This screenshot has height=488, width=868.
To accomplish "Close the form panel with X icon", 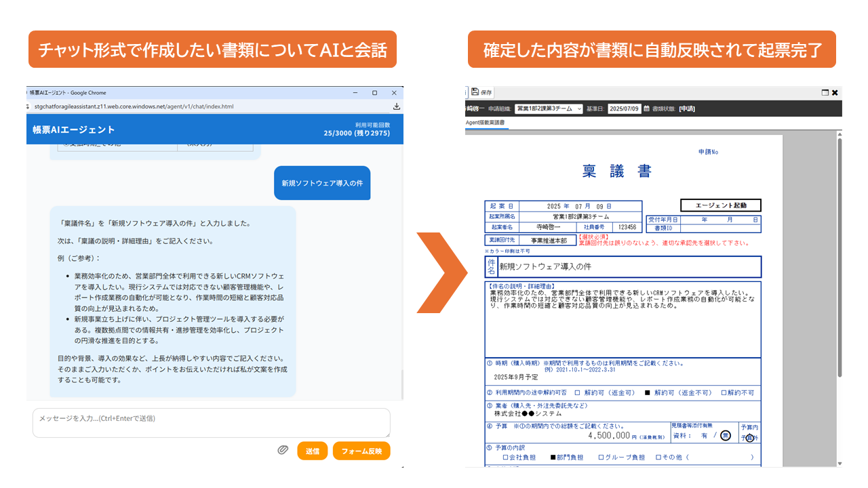I will point(835,93).
